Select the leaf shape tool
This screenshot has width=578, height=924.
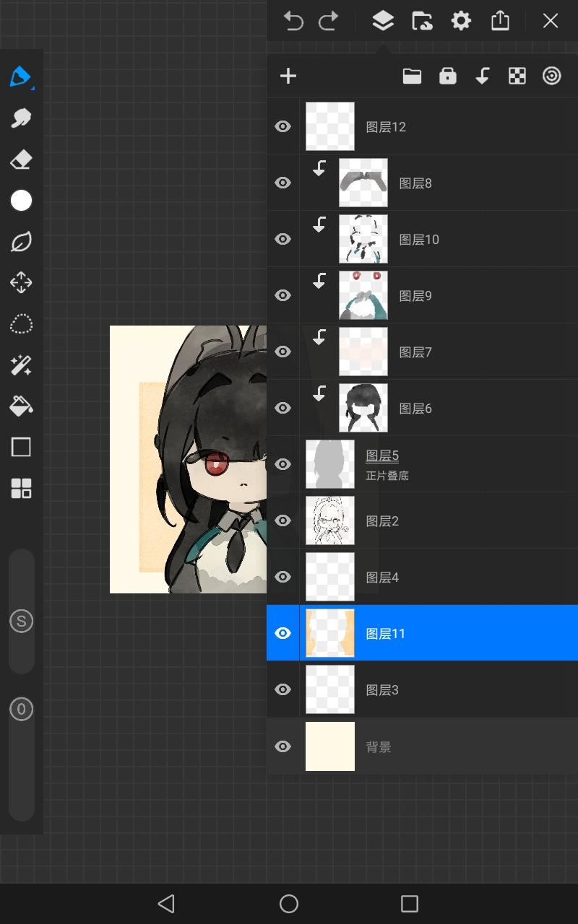pos(21,242)
